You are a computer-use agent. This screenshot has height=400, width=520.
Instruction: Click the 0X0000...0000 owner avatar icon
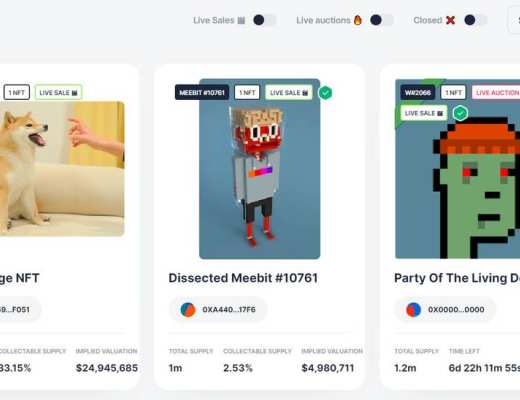tap(413, 310)
